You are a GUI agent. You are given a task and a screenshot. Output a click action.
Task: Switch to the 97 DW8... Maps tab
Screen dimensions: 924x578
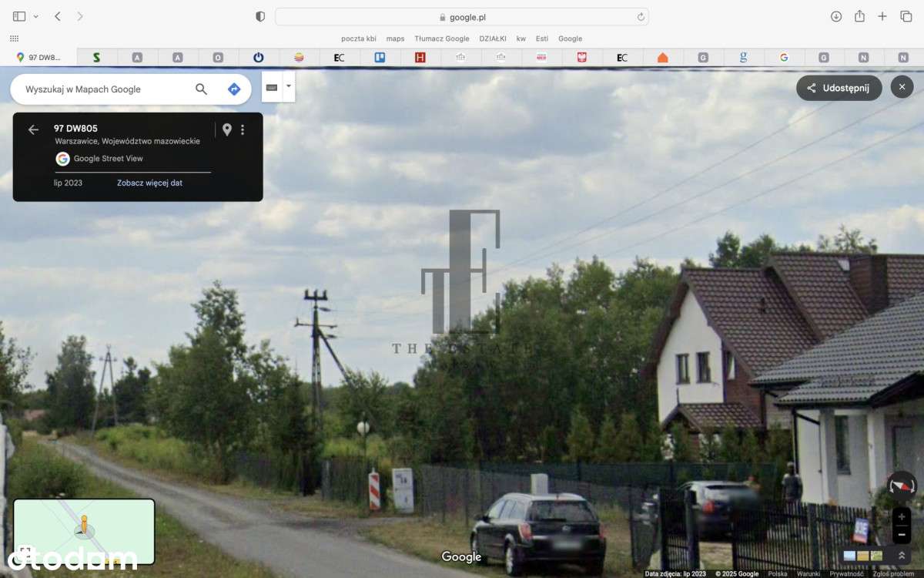pyautogui.click(x=38, y=57)
